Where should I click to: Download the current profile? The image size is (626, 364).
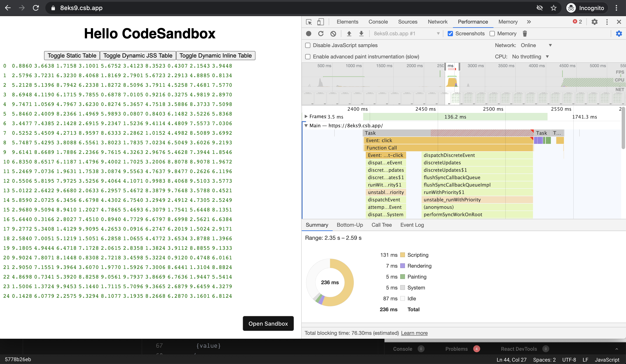[x=361, y=34]
